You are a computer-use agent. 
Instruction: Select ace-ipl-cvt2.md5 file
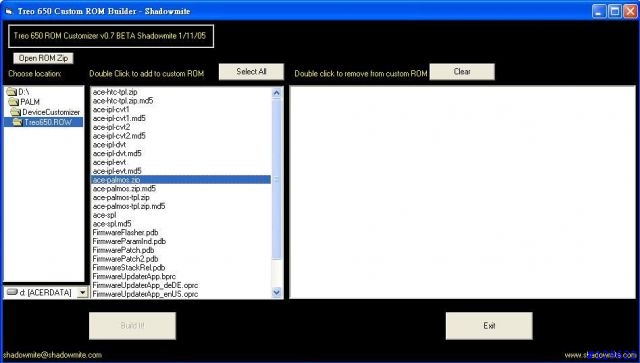pos(119,136)
